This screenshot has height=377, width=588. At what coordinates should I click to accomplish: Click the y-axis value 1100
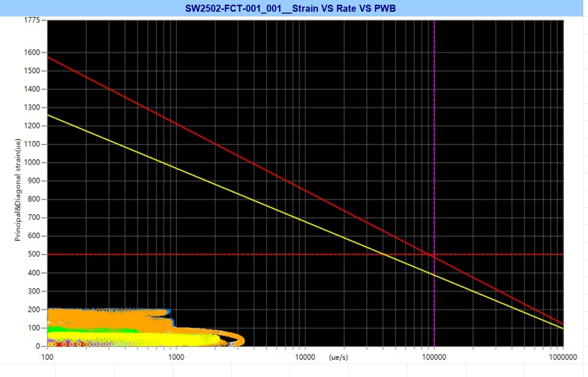tap(32, 144)
